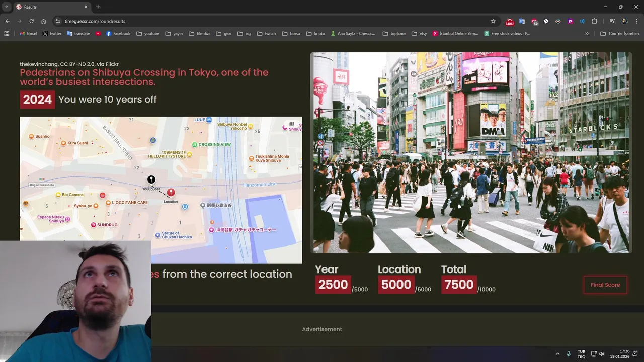Screen dimensions: 644x362
Task: Open the Chrome profile avatar
Action: pyautogui.click(x=624, y=21)
